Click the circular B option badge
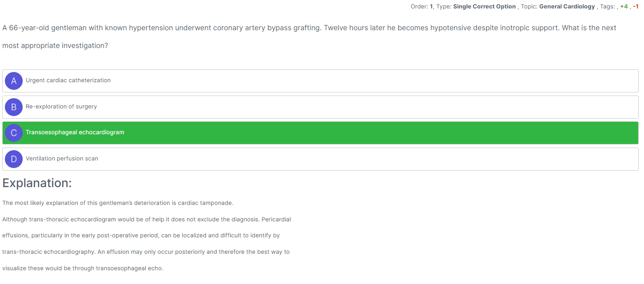Viewport: 644px width, 284px height. click(14, 107)
